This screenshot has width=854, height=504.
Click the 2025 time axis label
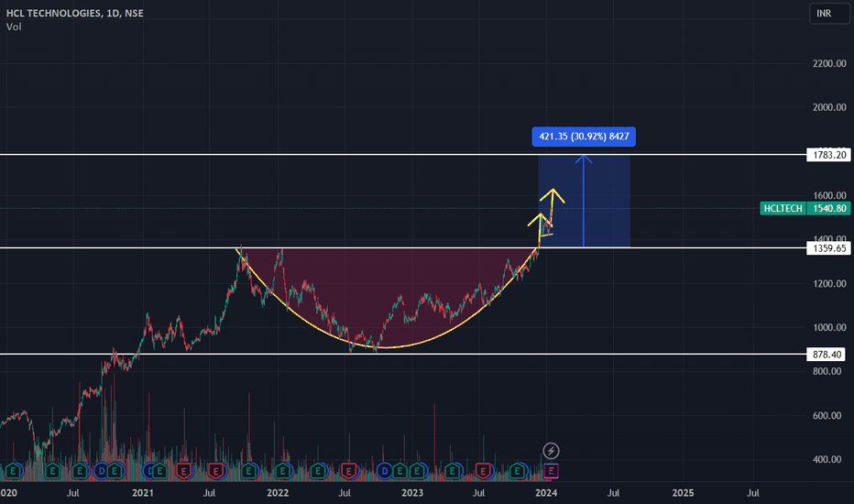[x=683, y=493]
